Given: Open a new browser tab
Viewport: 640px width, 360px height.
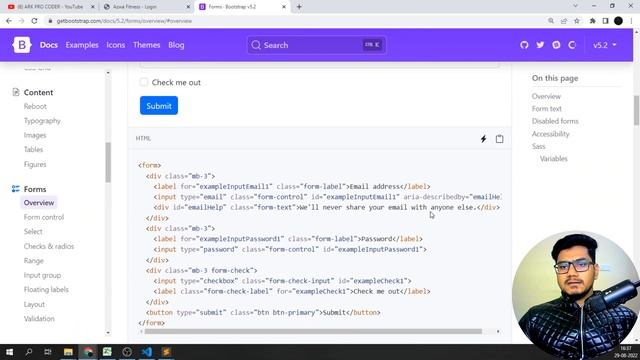Looking at the screenshot, I should [x=299, y=7].
